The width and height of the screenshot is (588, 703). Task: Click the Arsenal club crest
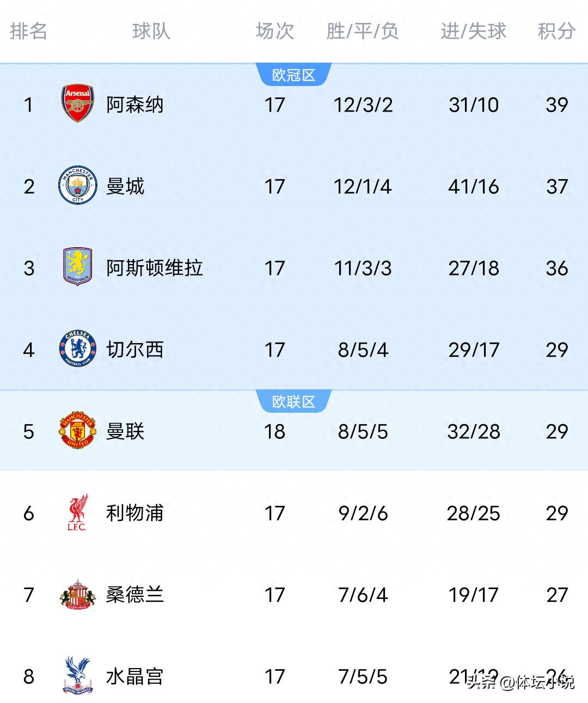click(78, 103)
